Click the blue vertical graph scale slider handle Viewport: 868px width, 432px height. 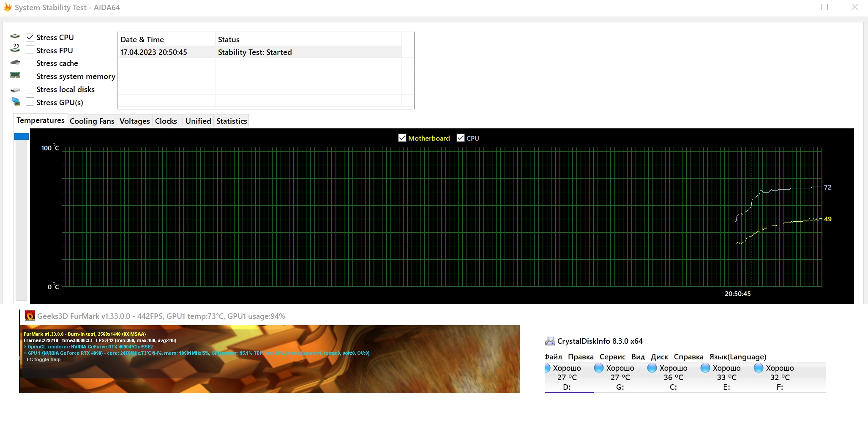pyautogui.click(x=21, y=136)
